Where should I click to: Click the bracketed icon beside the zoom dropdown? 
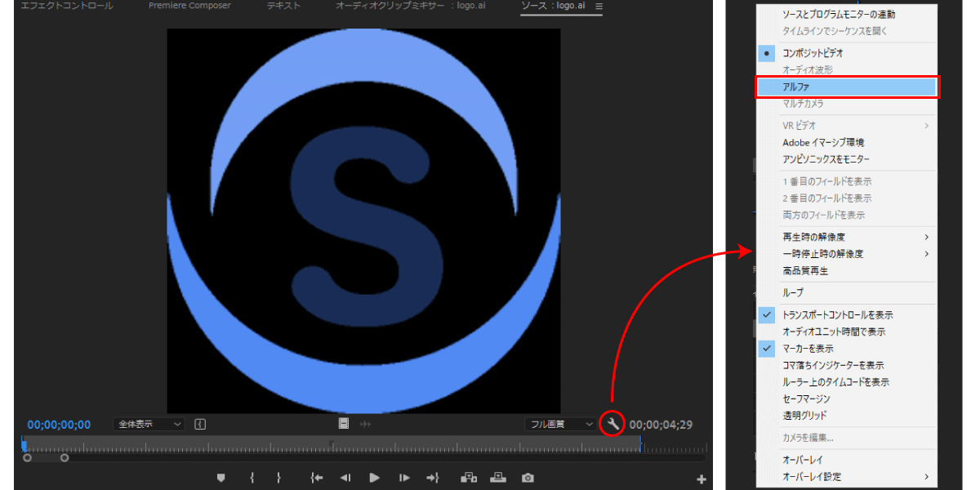[x=201, y=424]
